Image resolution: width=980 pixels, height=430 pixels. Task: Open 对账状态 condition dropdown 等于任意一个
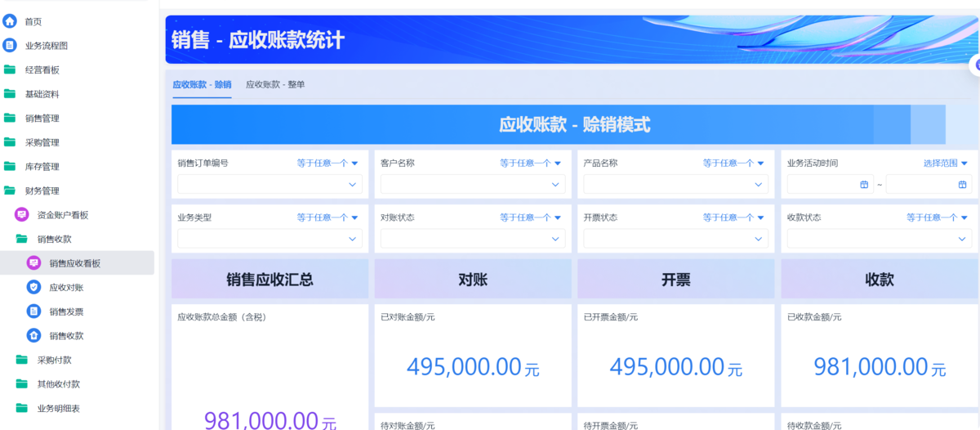531,217
